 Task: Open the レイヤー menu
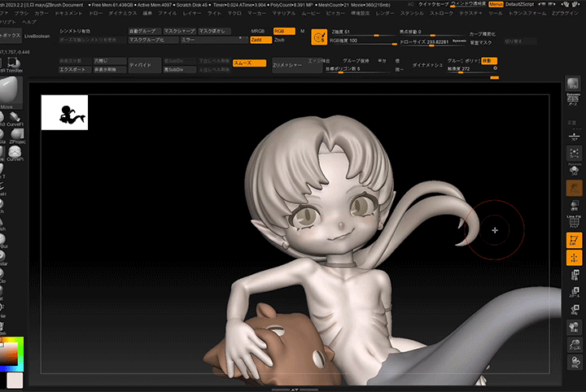pos(192,14)
